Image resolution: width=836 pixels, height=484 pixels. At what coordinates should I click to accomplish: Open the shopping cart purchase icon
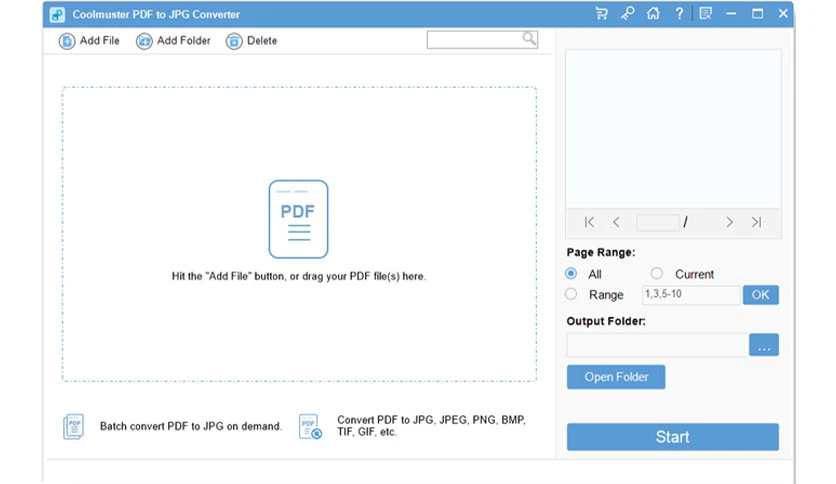click(601, 13)
